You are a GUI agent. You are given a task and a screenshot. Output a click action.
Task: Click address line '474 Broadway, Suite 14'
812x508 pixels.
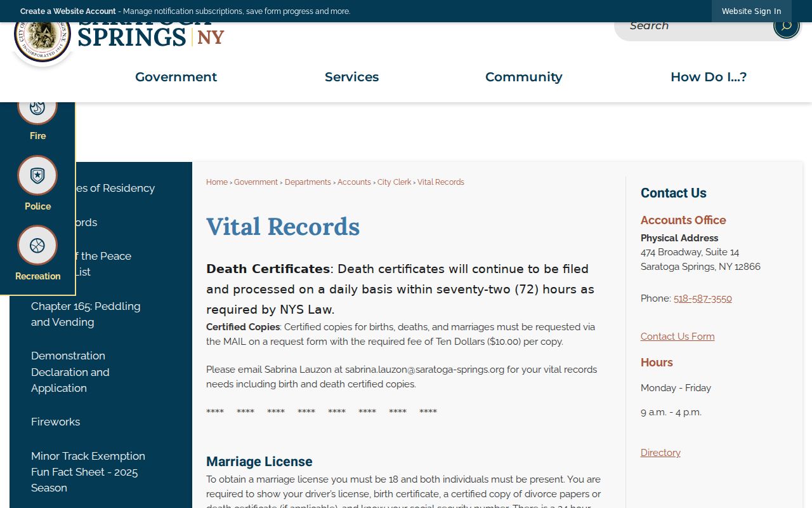[x=690, y=252]
